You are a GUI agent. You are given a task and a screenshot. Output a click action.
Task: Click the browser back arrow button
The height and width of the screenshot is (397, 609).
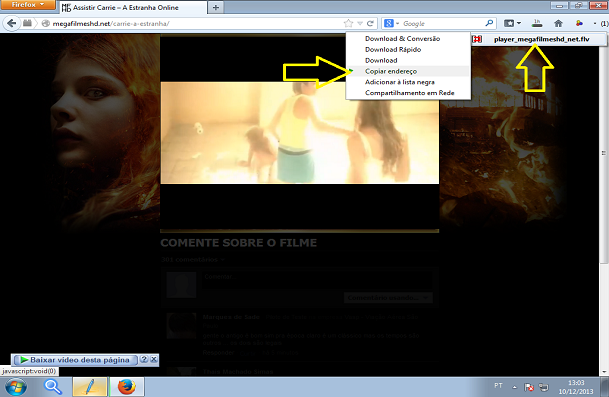[12, 23]
